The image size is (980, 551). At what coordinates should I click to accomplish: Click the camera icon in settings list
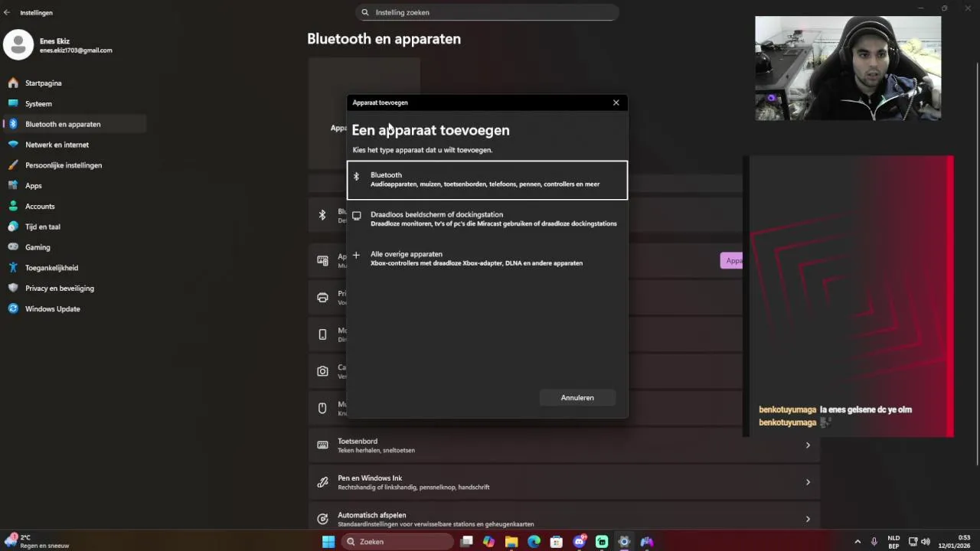pyautogui.click(x=322, y=371)
